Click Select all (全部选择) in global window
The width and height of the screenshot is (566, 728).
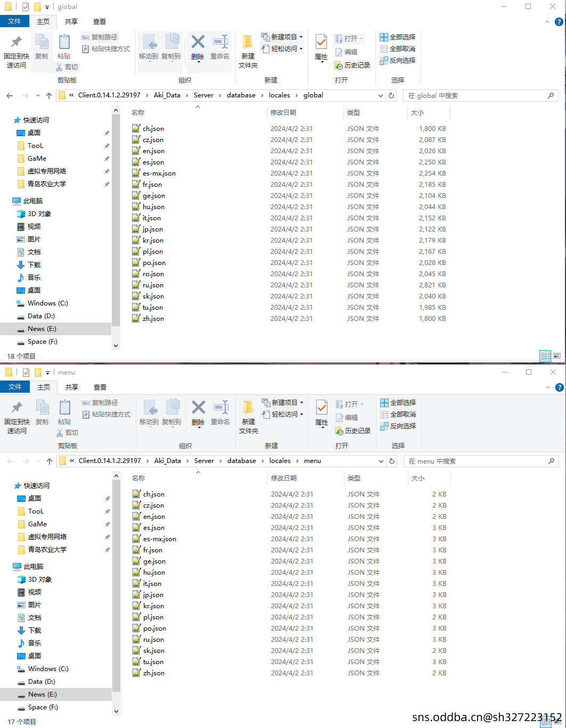(x=398, y=37)
